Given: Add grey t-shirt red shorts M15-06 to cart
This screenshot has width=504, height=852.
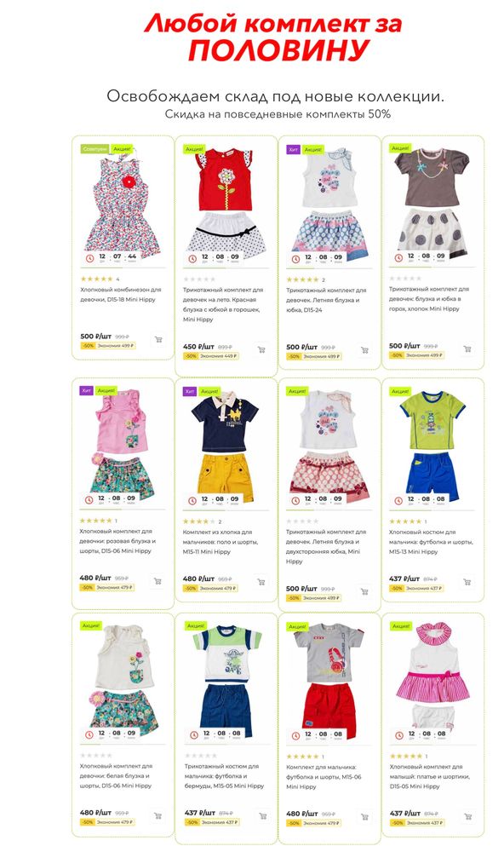Looking at the screenshot, I should pos(364,816).
